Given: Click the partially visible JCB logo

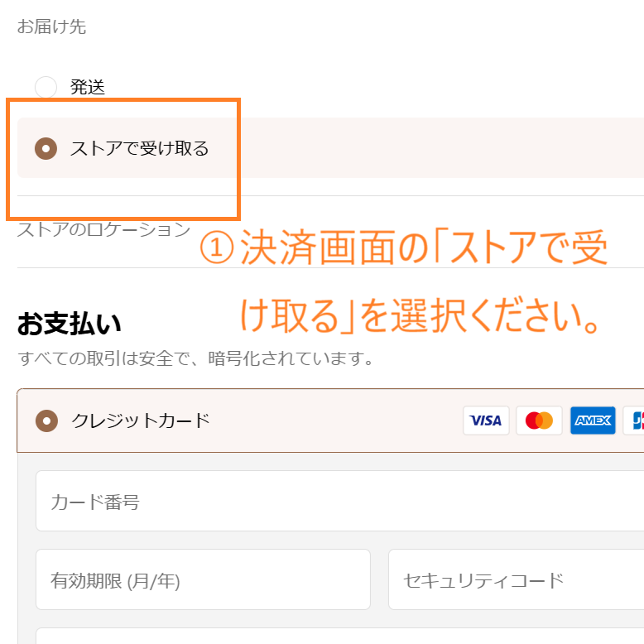Looking at the screenshot, I should [x=636, y=421].
